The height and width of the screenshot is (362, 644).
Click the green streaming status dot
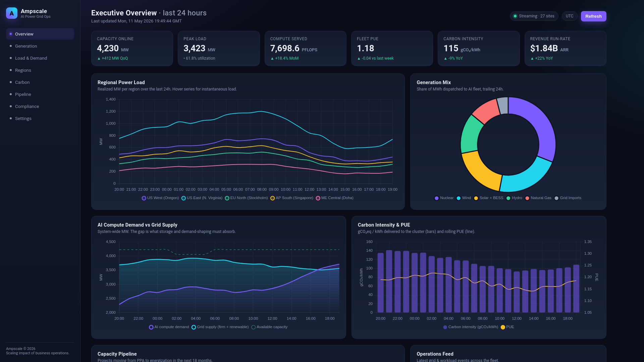515,16
